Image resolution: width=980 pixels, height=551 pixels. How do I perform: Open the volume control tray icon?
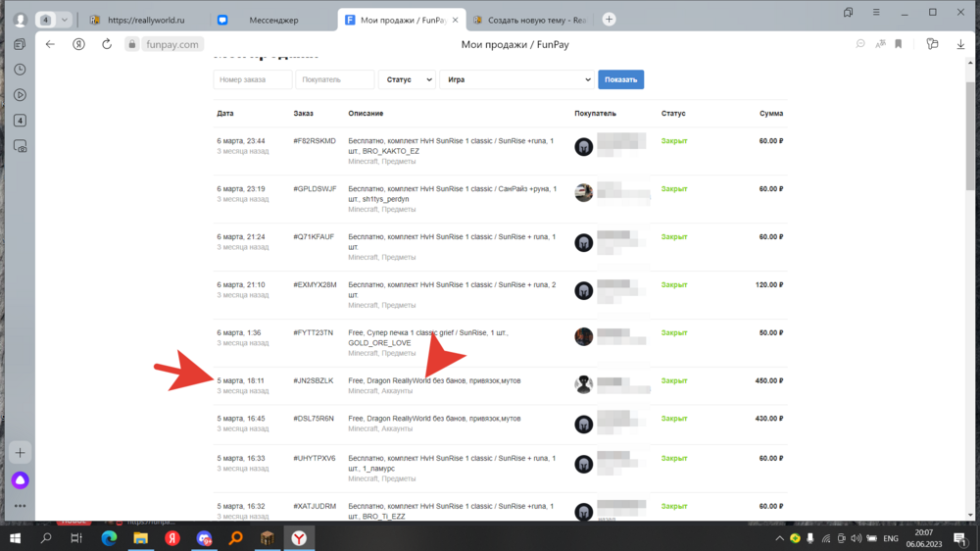click(857, 538)
